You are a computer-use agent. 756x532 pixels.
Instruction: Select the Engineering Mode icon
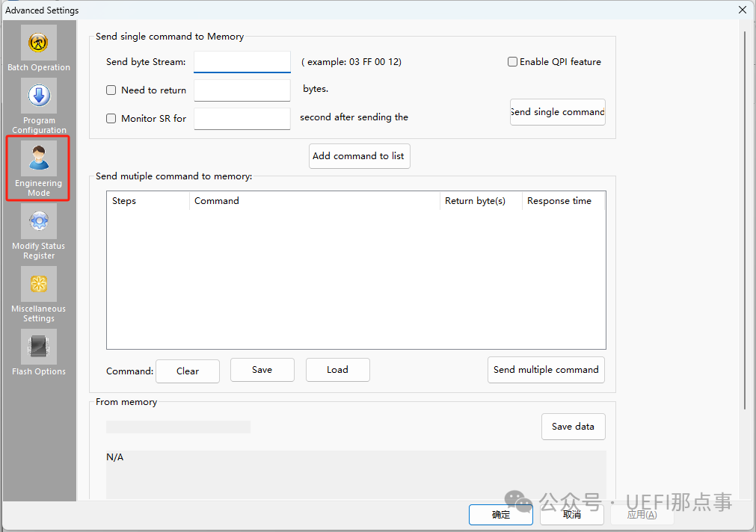(39, 160)
